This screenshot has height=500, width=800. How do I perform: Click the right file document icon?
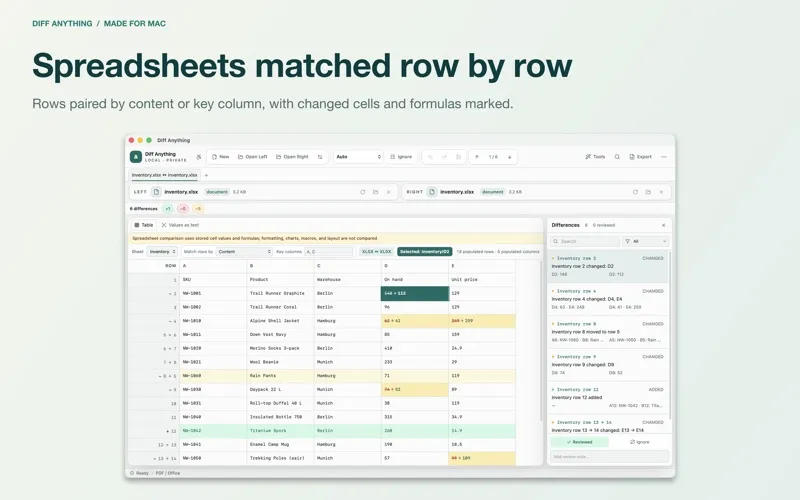pos(432,192)
